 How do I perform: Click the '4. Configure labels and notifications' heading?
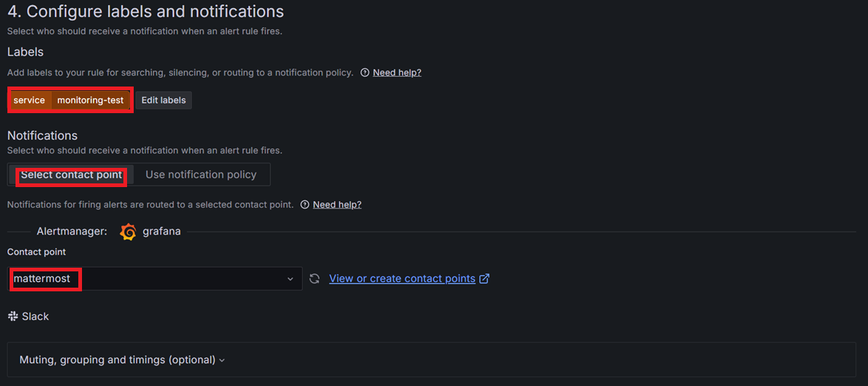click(x=146, y=11)
